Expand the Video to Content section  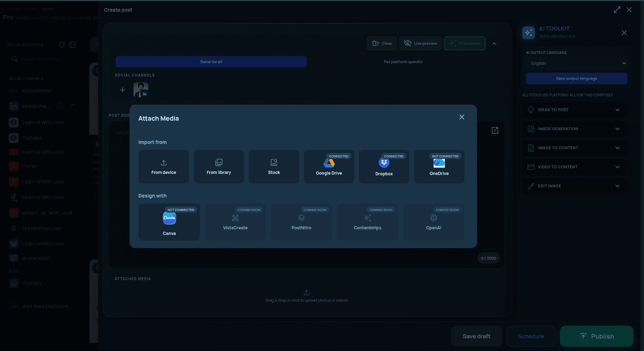[574, 167]
